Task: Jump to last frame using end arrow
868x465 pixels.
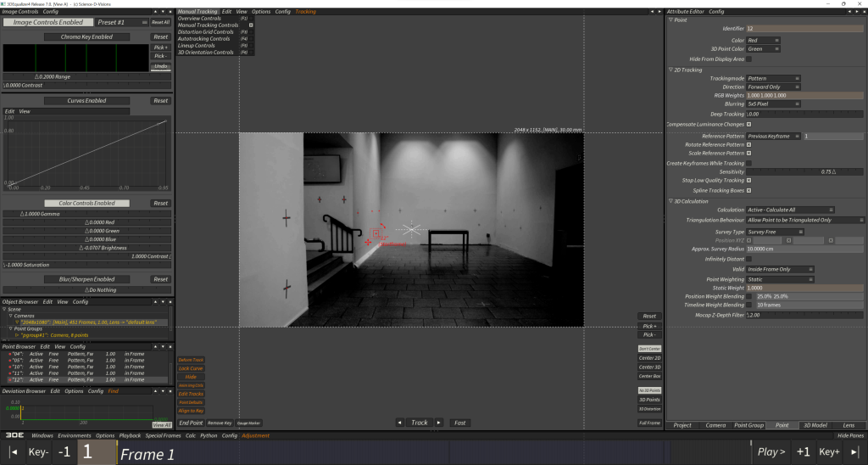Action: pyautogui.click(x=854, y=452)
